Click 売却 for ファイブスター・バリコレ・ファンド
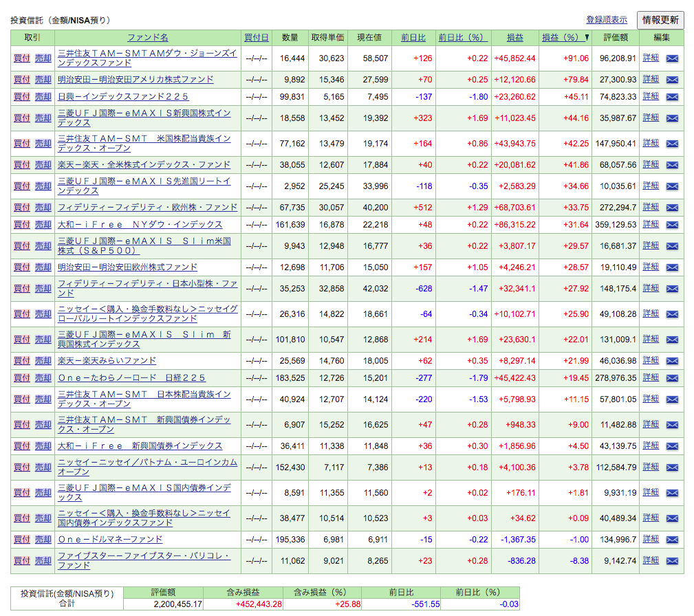Viewport: 694px width, 616px height. pyautogui.click(x=43, y=561)
